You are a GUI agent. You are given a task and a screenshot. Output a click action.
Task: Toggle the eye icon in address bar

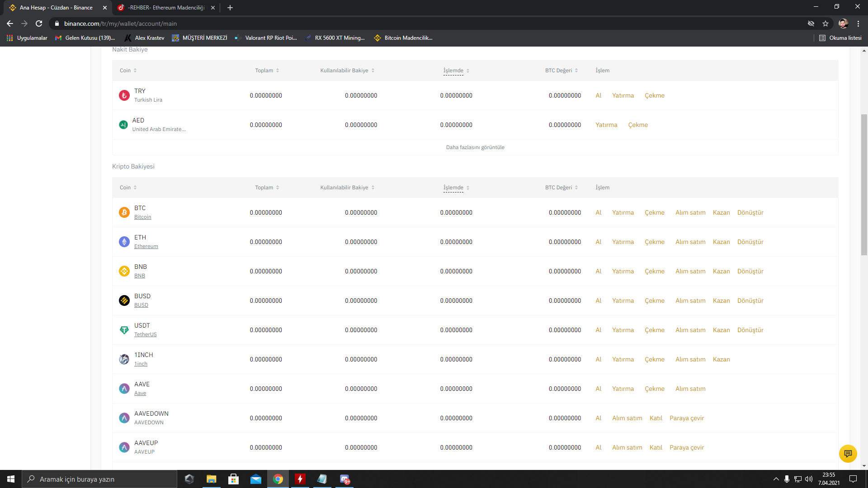click(x=811, y=23)
